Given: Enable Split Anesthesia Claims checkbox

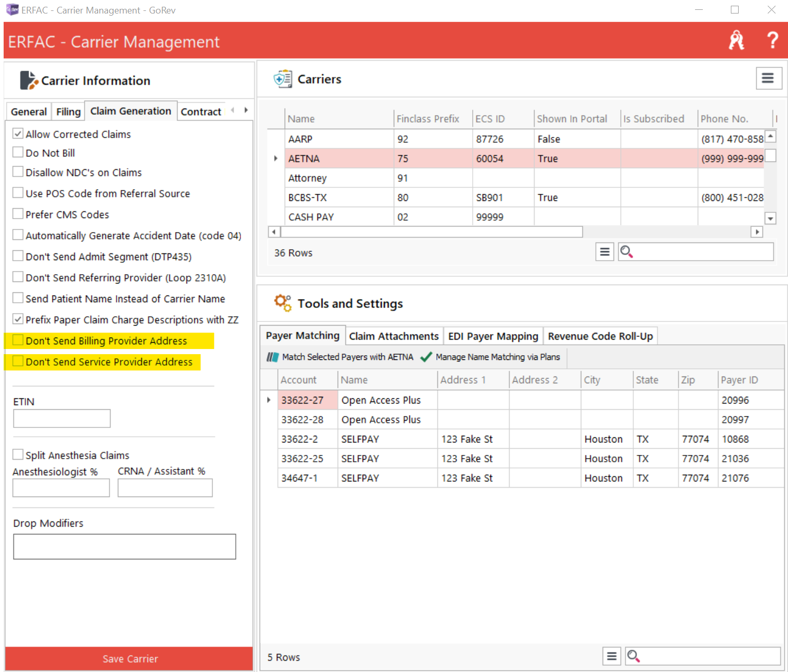Looking at the screenshot, I should pos(18,454).
